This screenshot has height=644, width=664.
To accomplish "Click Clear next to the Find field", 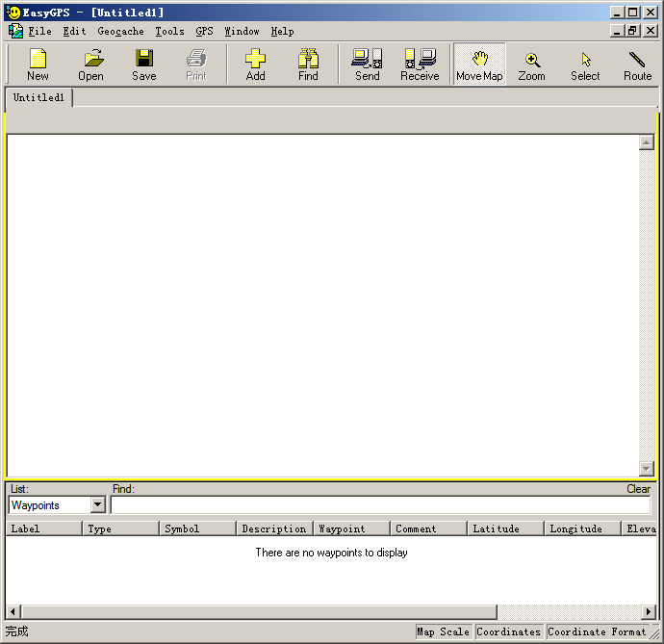I will [x=638, y=489].
